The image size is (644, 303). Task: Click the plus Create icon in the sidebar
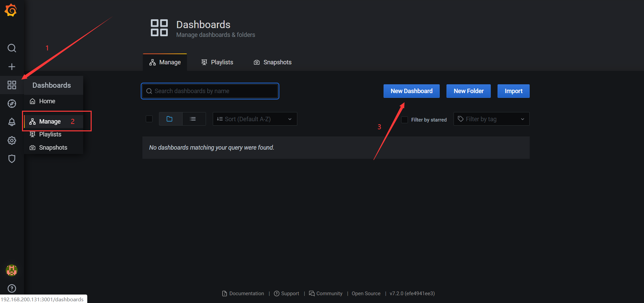[x=12, y=67]
